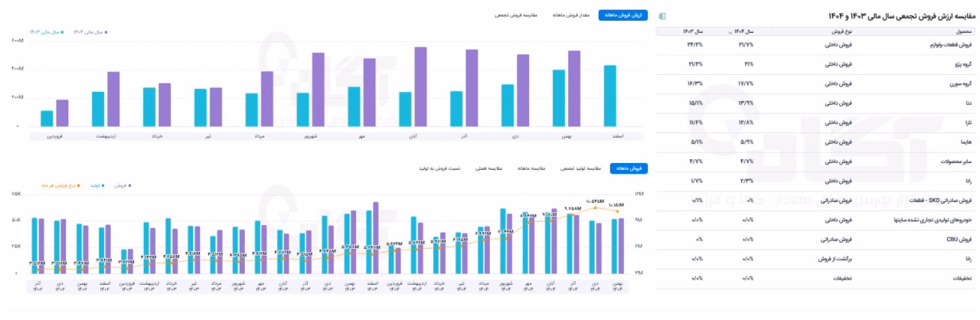Select the 'فروش ماهانه' tab in the lower chart
980x320 pixels.
click(x=629, y=168)
